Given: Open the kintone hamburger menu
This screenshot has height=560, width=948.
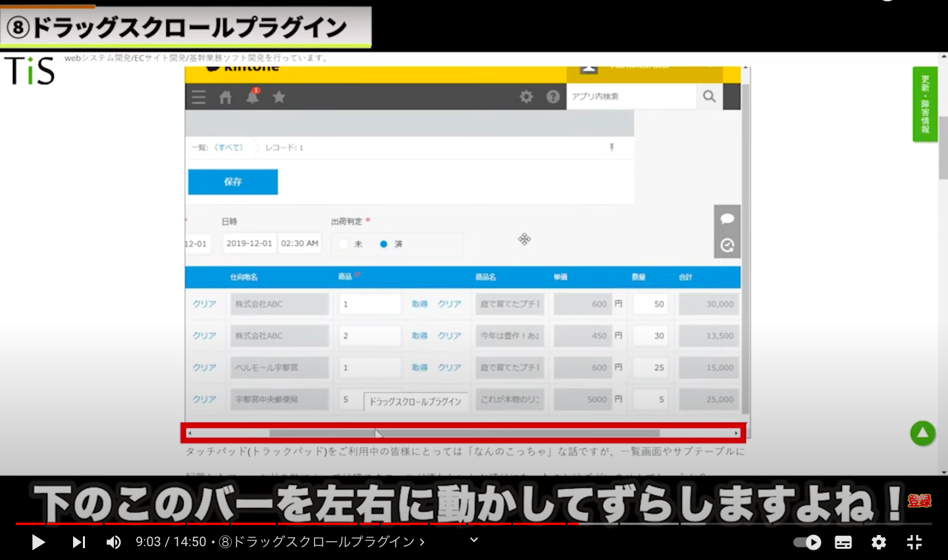Looking at the screenshot, I should pos(198,97).
